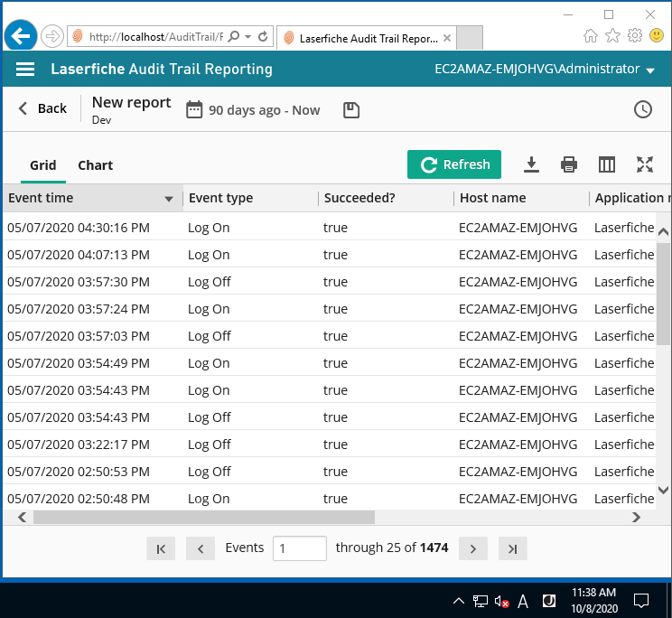Select event at 02:50:48 PM

pos(329,498)
